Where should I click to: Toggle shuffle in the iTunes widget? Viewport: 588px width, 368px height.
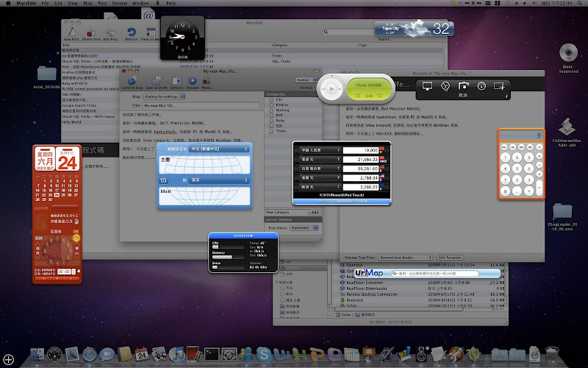click(358, 96)
